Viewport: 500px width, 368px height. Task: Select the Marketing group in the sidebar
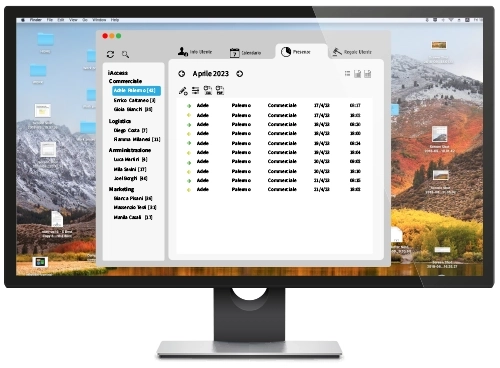tap(121, 189)
